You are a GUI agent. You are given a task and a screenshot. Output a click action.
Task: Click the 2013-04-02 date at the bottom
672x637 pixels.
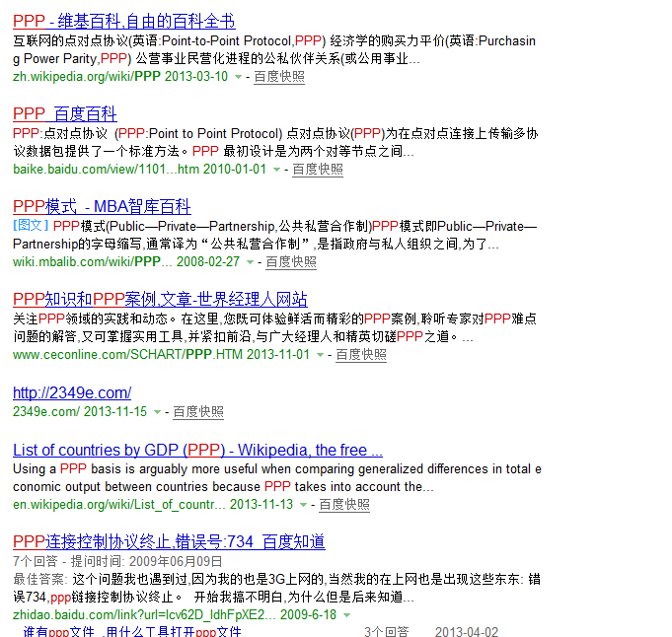(467, 632)
